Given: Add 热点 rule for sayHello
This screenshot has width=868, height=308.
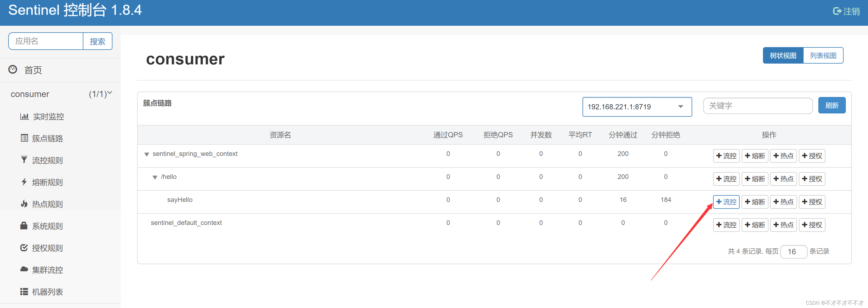Looking at the screenshot, I should pos(783,202).
